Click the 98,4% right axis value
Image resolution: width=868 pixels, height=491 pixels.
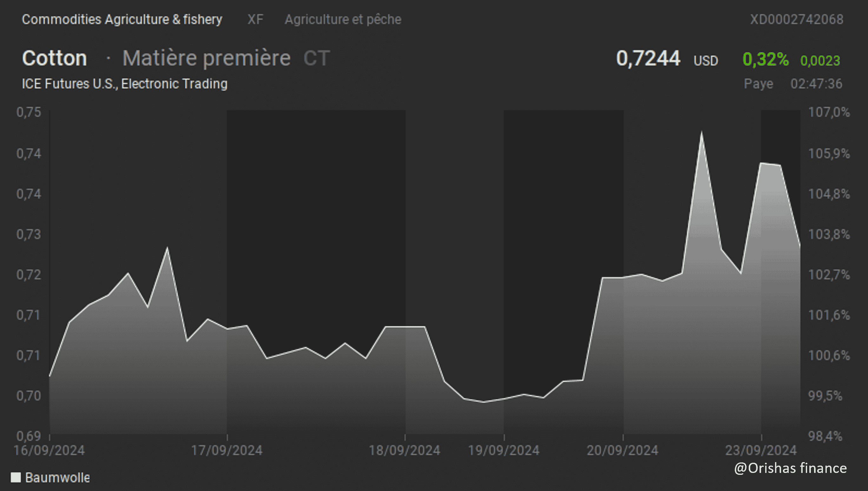tap(825, 436)
